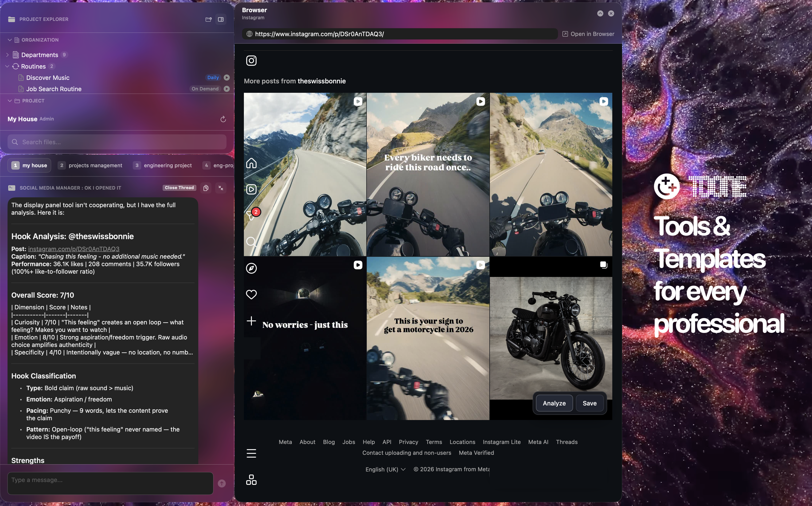Open the Instagram Explore compass icon
This screenshot has width=812, height=506.
[251, 268]
